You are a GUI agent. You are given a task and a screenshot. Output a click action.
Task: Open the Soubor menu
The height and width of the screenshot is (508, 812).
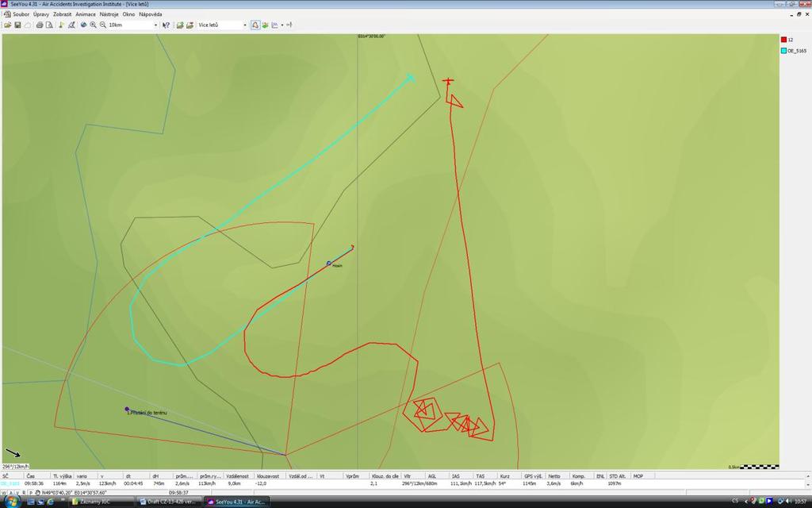click(x=21, y=14)
